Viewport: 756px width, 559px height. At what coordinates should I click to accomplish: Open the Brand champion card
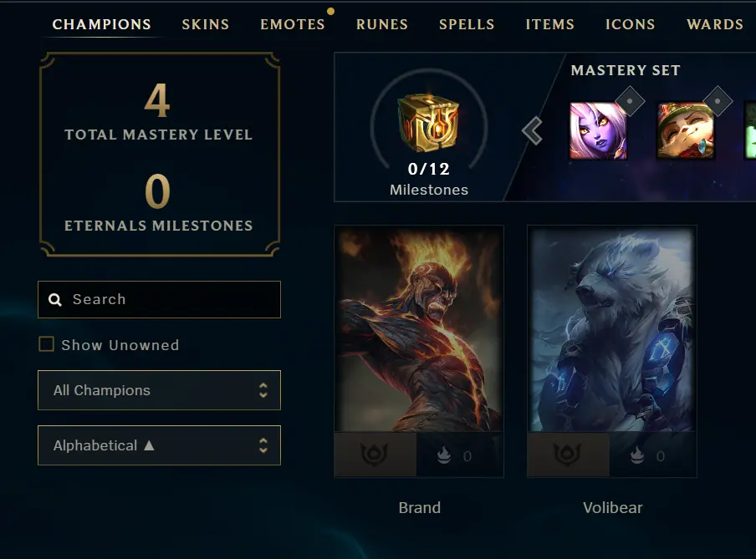coord(419,351)
